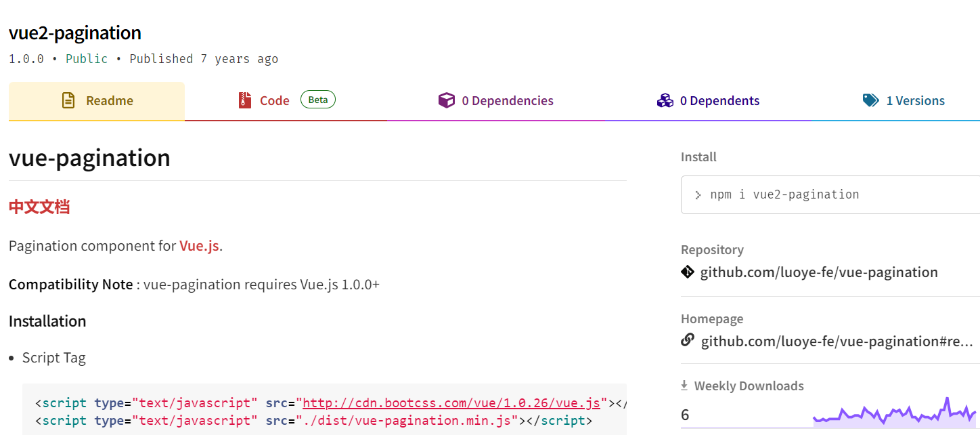Click the prompt chevron inside the install command box
The image size is (980, 435).
click(x=698, y=194)
